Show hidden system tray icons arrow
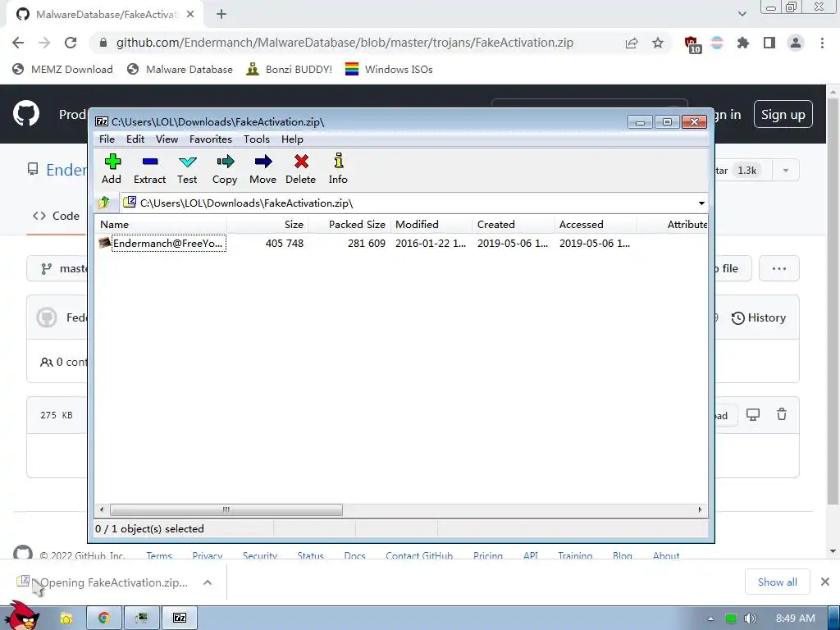The image size is (840, 630). coord(710,619)
